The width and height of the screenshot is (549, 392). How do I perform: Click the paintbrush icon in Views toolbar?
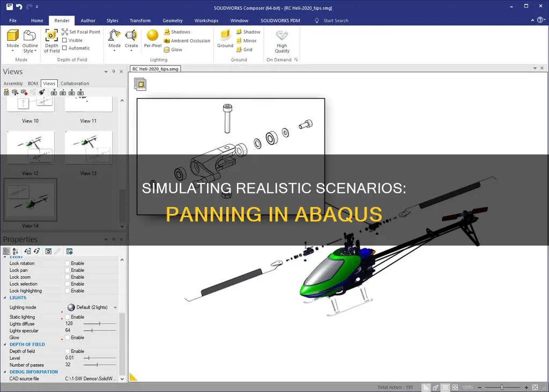point(42,92)
